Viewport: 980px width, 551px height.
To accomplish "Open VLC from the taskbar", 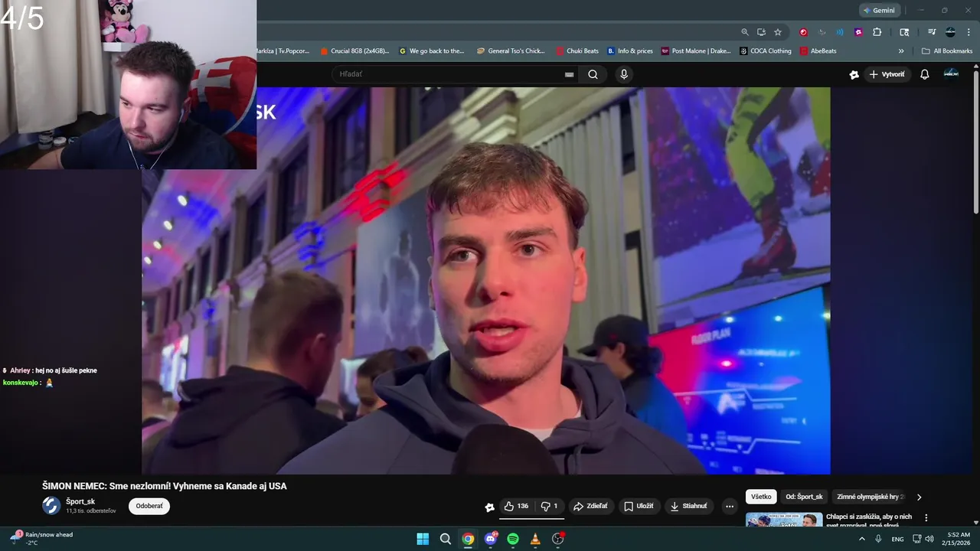I will coord(535,539).
